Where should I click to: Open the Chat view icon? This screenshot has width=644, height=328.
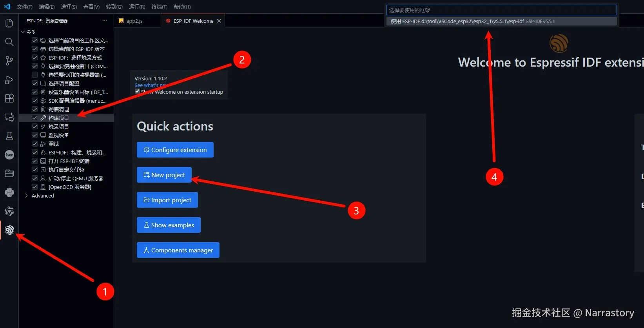(x=9, y=117)
